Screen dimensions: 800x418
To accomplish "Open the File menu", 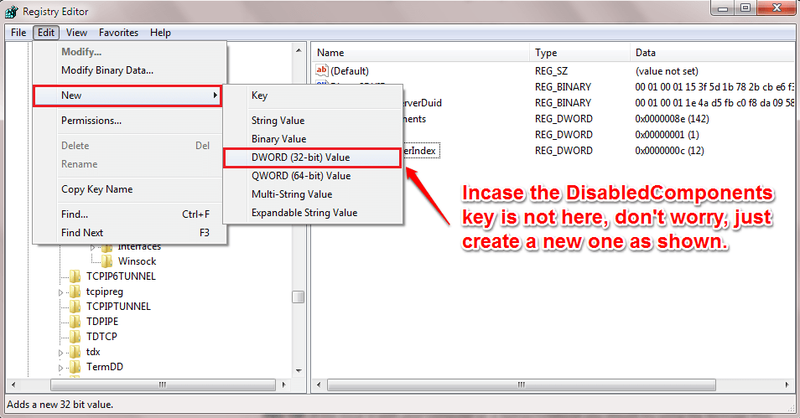I will coord(18,33).
